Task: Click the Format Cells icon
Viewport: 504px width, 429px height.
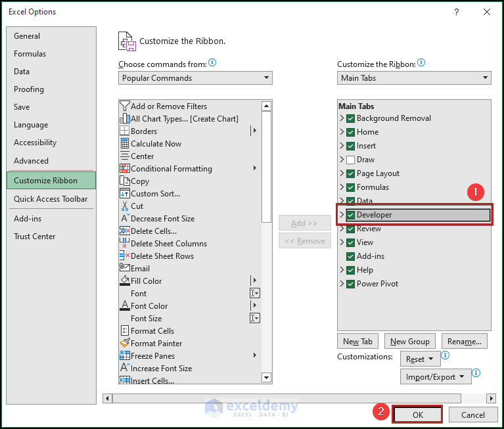Action: [x=125, y=330]
